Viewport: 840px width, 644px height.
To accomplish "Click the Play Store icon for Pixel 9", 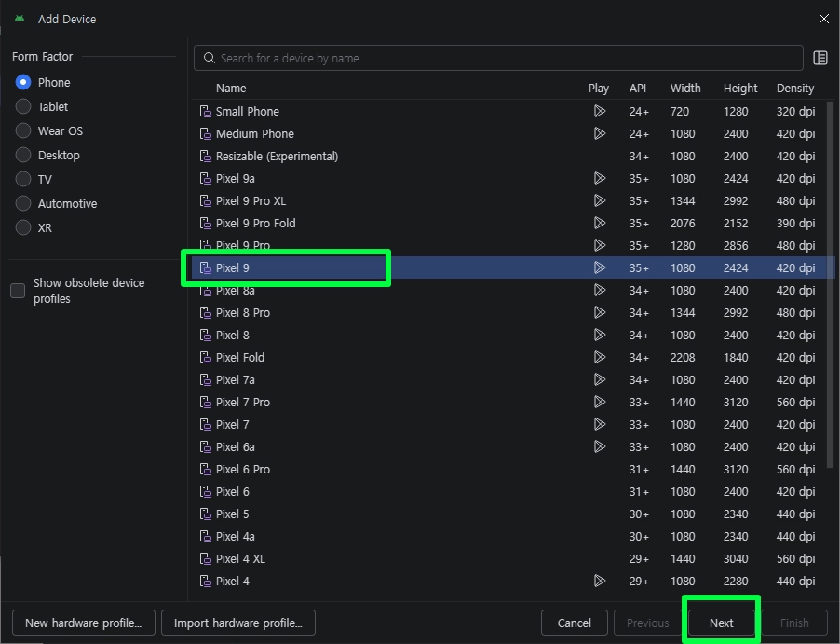I will pyautogui.click(x=600, y=267).
